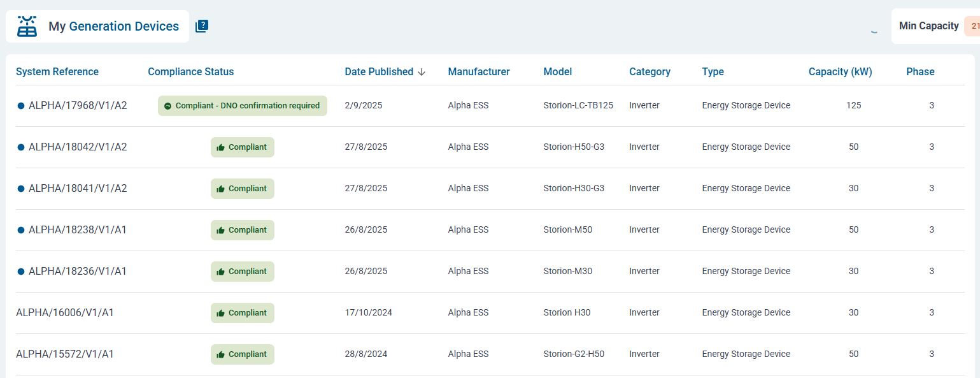Screen dimensions: 980x378
Task: Click the blue dot next to ALPHA/17968/V1/A2
Action: 21,106
